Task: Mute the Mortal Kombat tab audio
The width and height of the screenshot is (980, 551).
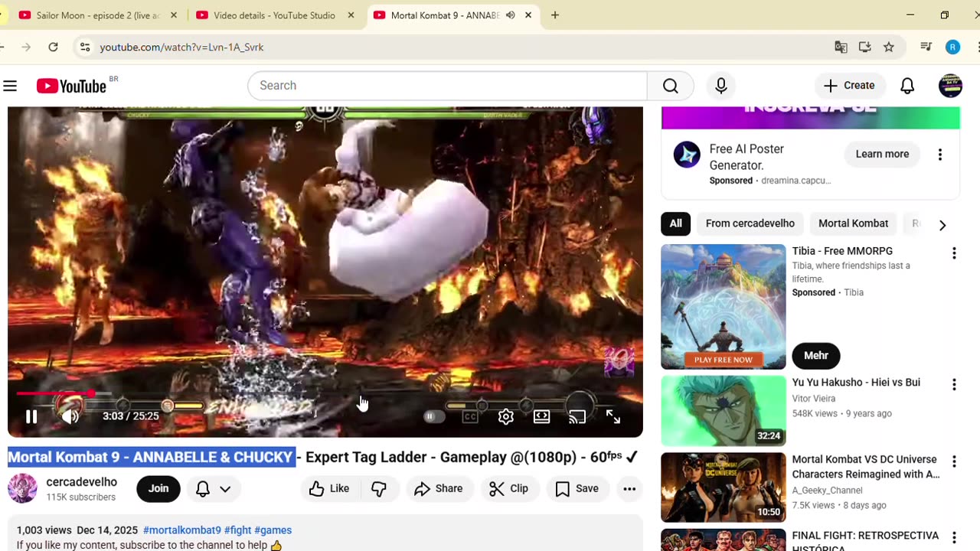Action: click(510, 15)
